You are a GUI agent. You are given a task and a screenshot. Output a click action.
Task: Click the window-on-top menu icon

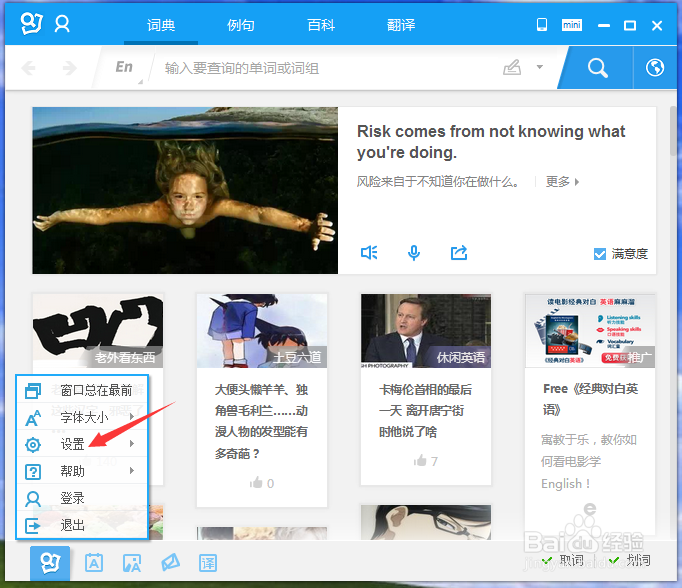[33, 391]
